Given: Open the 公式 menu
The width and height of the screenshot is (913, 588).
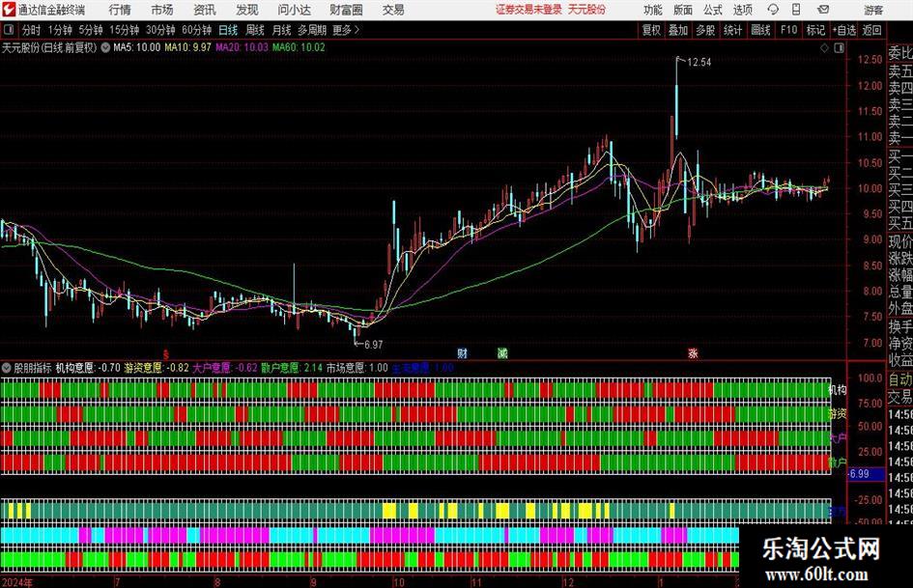Looking at the screenshot, I should [x=713, y=10].
